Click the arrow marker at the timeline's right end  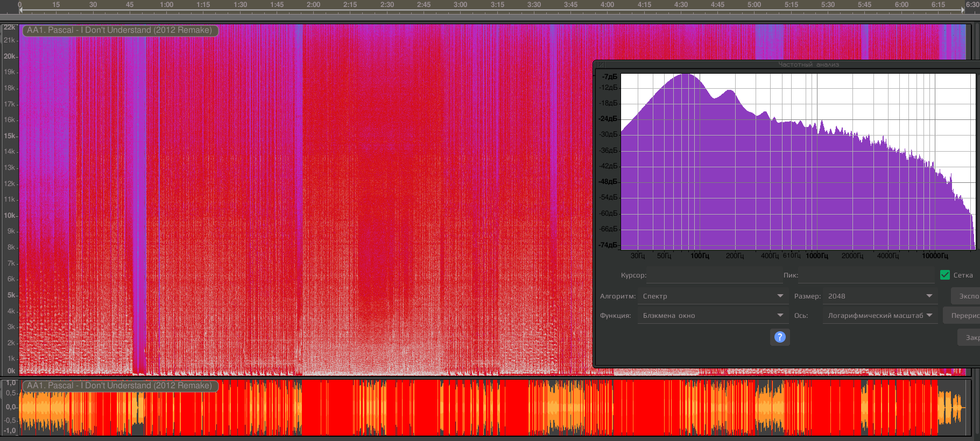click(963, 10)
